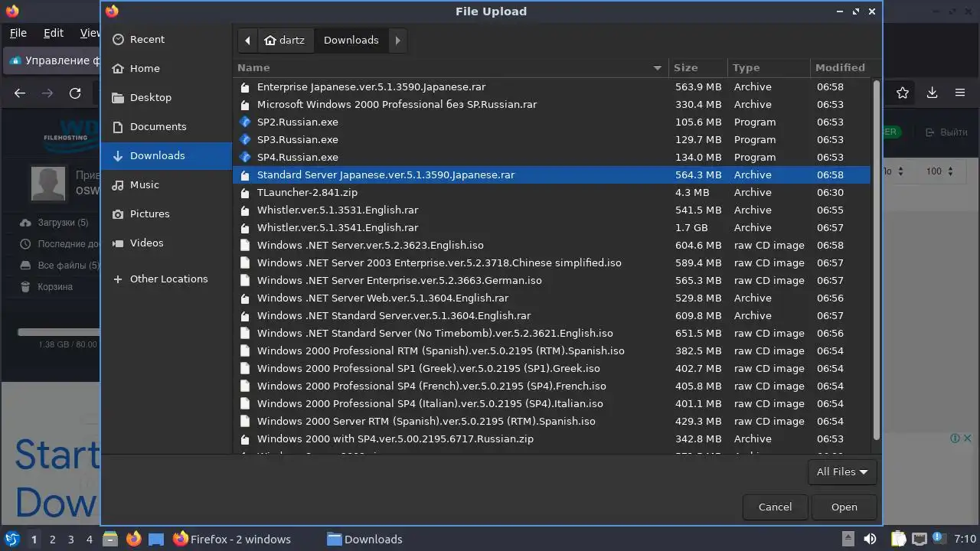The height and width of the screenshot is (551, 980).
Task: Select SP2.Russian.exe program icon
Action: pos(245,122)
